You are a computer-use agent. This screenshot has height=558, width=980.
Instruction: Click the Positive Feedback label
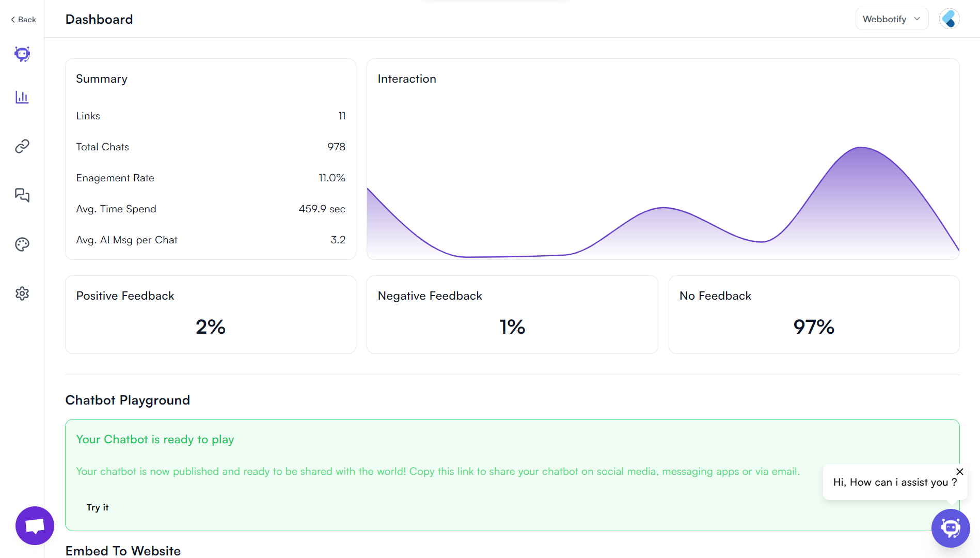click(125, 296)
